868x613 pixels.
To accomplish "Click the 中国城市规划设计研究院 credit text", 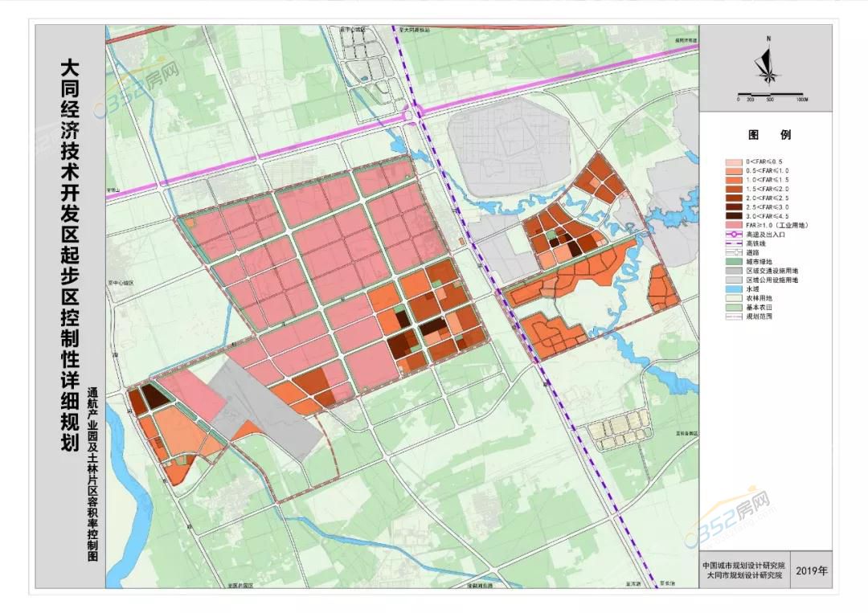I will [x=744, y=565].
